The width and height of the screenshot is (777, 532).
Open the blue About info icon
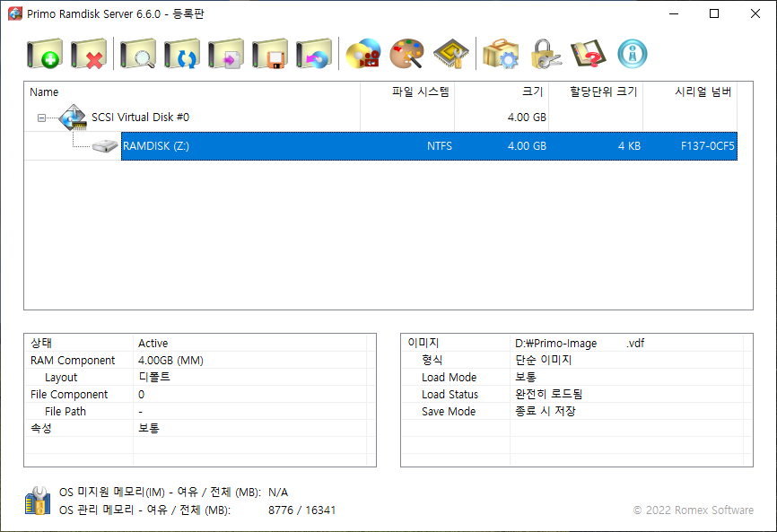(x=633, y=54)
